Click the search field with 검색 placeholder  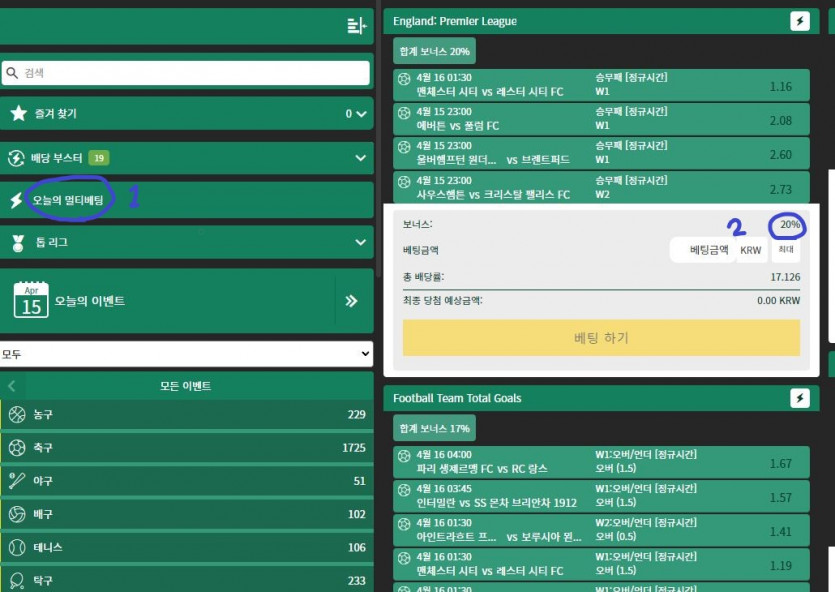[185, 73]
